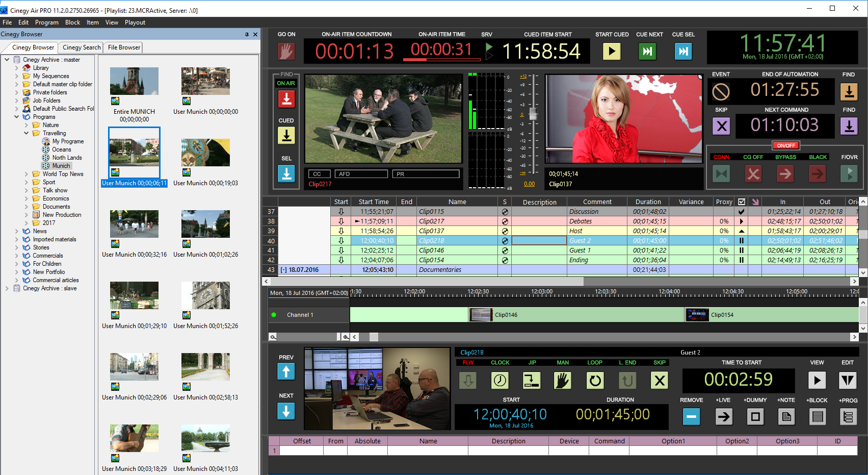The image size is (868, 475).
Task: Toggle the BYPASS arrow button
Action: point(785,174)
